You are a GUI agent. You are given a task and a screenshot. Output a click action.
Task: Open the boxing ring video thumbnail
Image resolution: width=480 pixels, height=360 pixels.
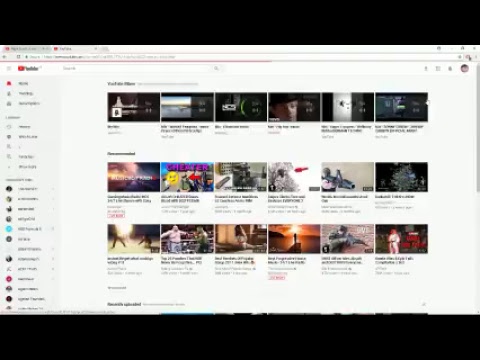187,239
